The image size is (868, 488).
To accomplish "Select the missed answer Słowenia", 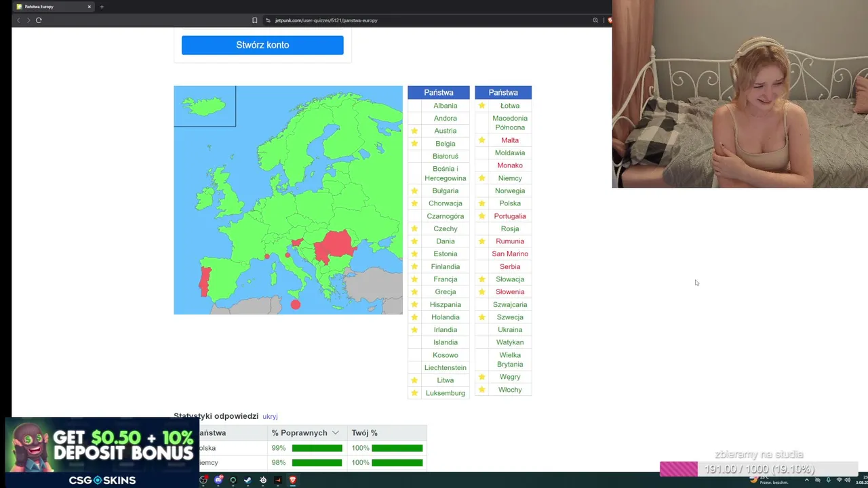I will (x=510, y=292).
